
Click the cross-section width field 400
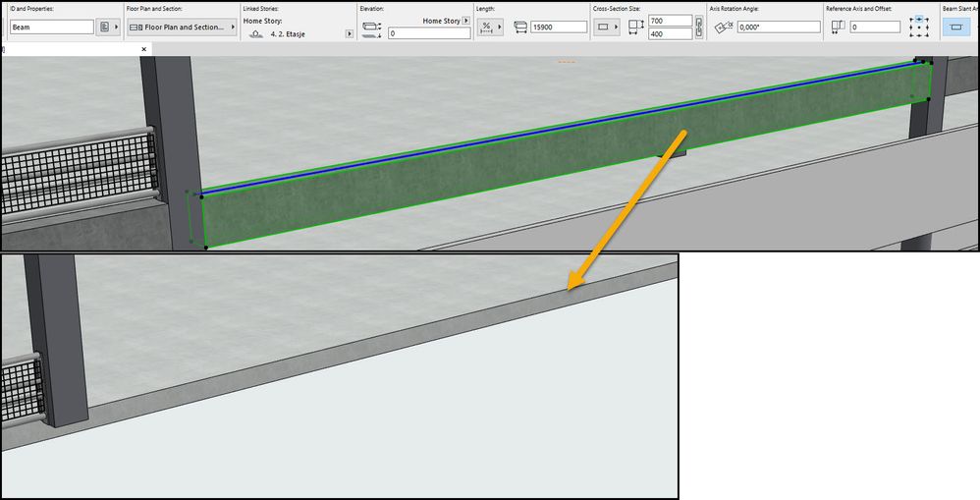(x=670, y=33)
